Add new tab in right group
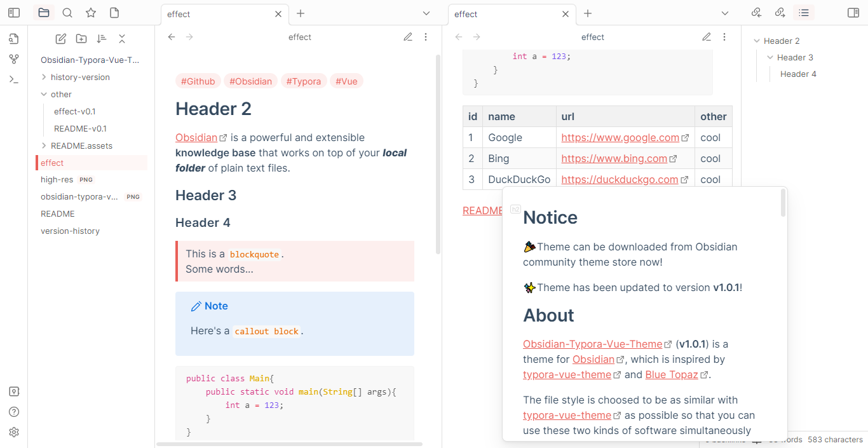Screen dimensions: 868x448 [588, 13]
